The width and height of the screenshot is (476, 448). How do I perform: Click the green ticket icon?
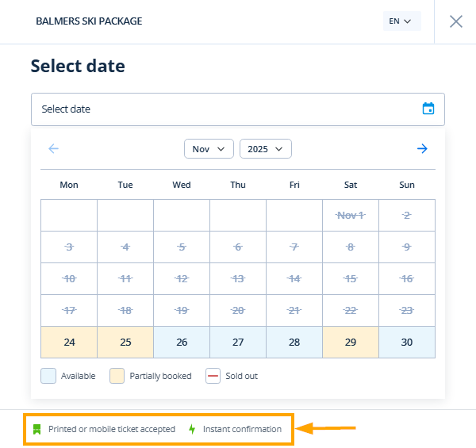click(36, 429)
